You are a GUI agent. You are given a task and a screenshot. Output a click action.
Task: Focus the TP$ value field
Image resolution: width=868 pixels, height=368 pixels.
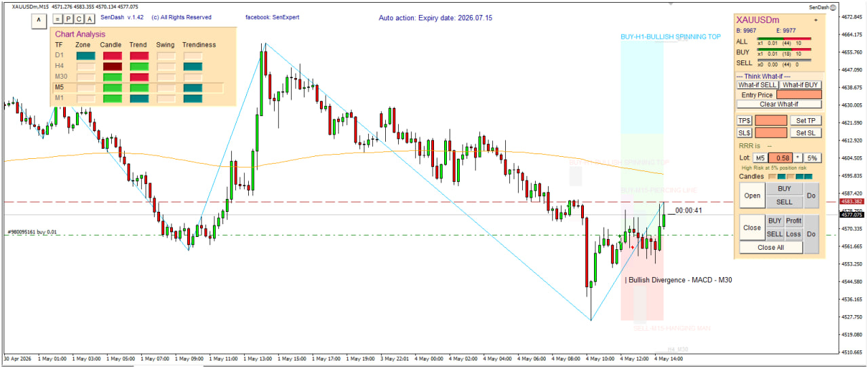pyautogui.click(x=771, y=120)
